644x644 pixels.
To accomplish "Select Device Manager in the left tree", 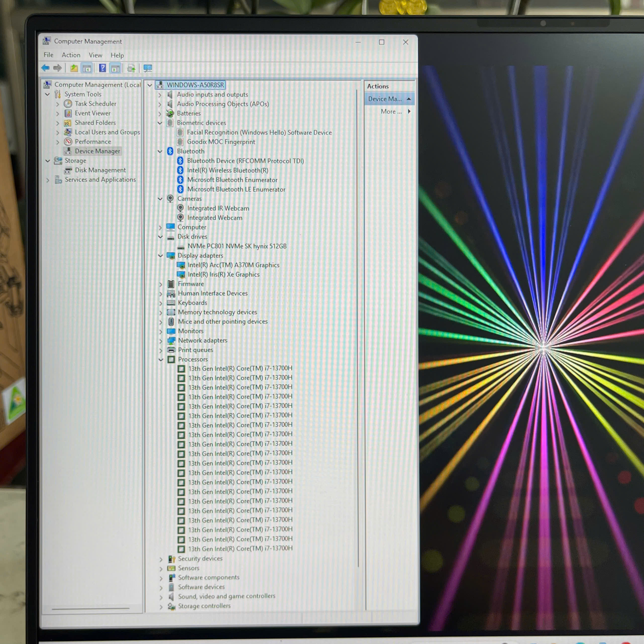I will pyautogui.click(x=97, y=151).
